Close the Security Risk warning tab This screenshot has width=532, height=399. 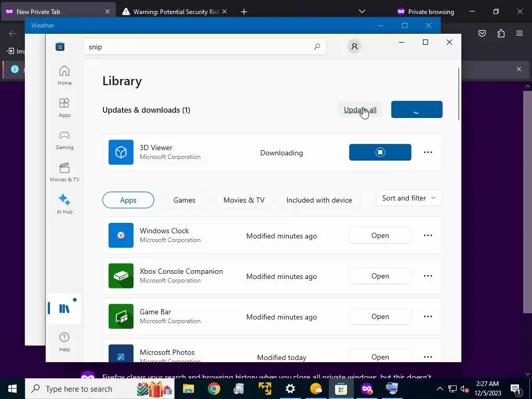(x=224, y=11)
